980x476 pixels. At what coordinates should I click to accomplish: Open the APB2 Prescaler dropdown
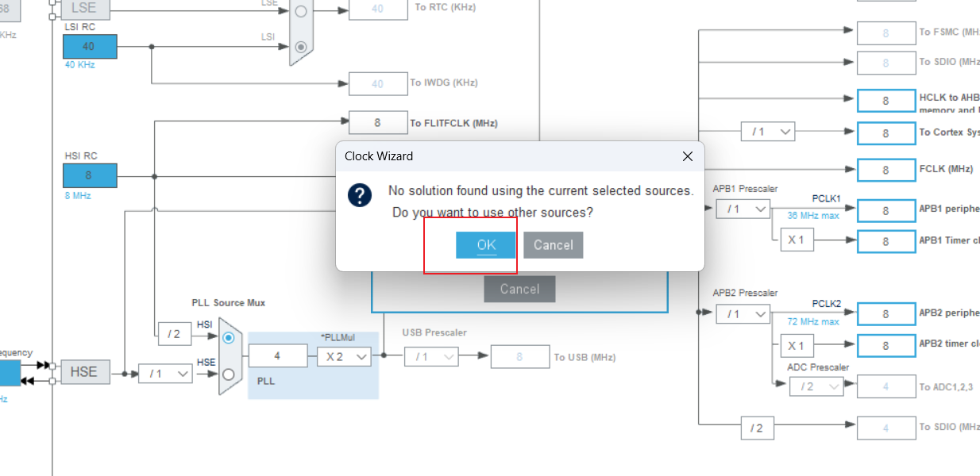click(x=743, y=314)
